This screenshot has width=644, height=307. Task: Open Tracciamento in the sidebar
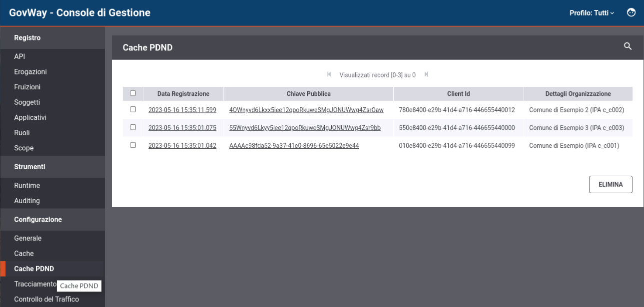[x=35, y=284]
